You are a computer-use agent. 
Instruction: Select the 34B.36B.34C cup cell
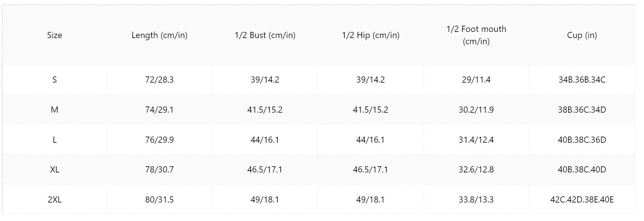point(582,80)
